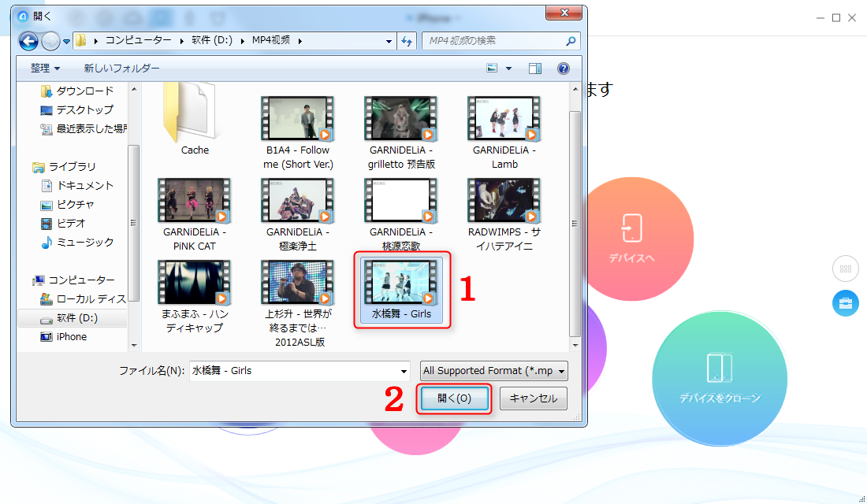
Task: Open the All Supported Format filter dropdown
Action: tap(493, 371)
